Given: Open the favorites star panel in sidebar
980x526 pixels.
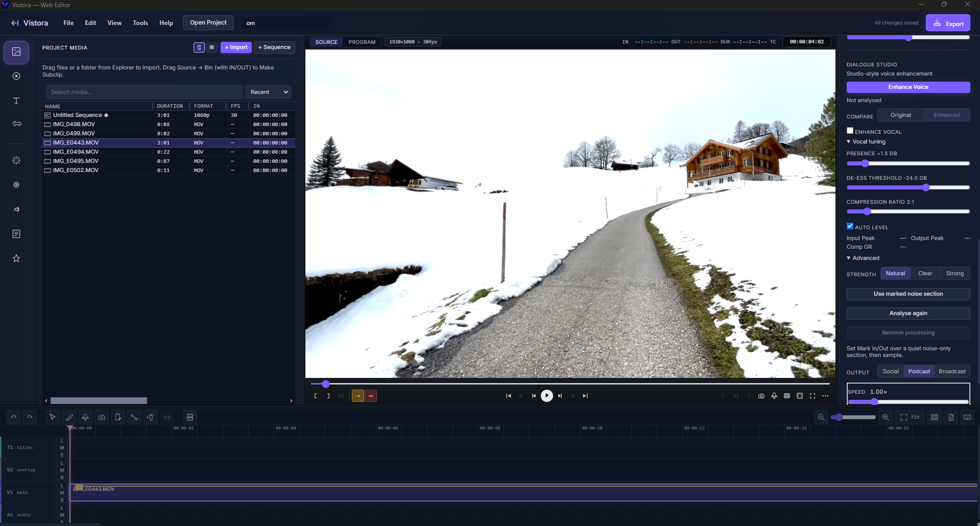Looking at the screenshot, I should click(16, 258).
